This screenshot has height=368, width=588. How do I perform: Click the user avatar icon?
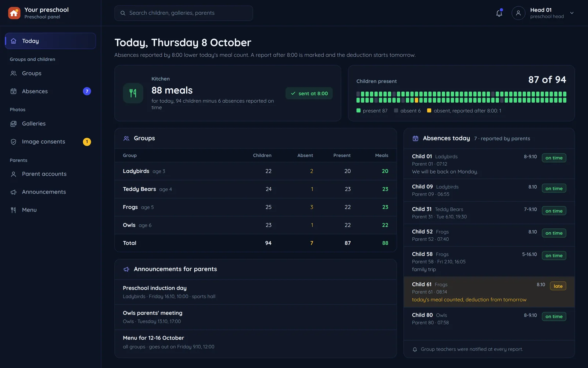[x=518, y=13]
